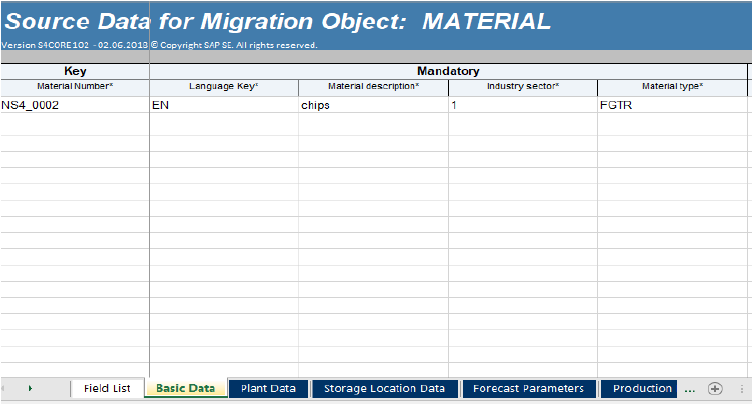The width and height of the screenshot is (754, 404).
Task: Switch to the Production sheet tab
Action: point(641,389)
